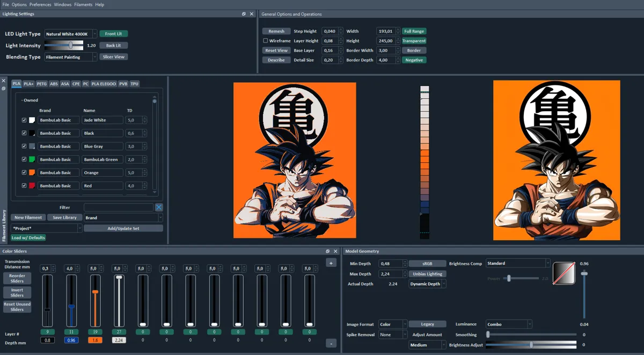The height and width of the screenshot is (355, 644).
Task: Uncheck the Black filament checkbox
Action: [x=24, y=133]
